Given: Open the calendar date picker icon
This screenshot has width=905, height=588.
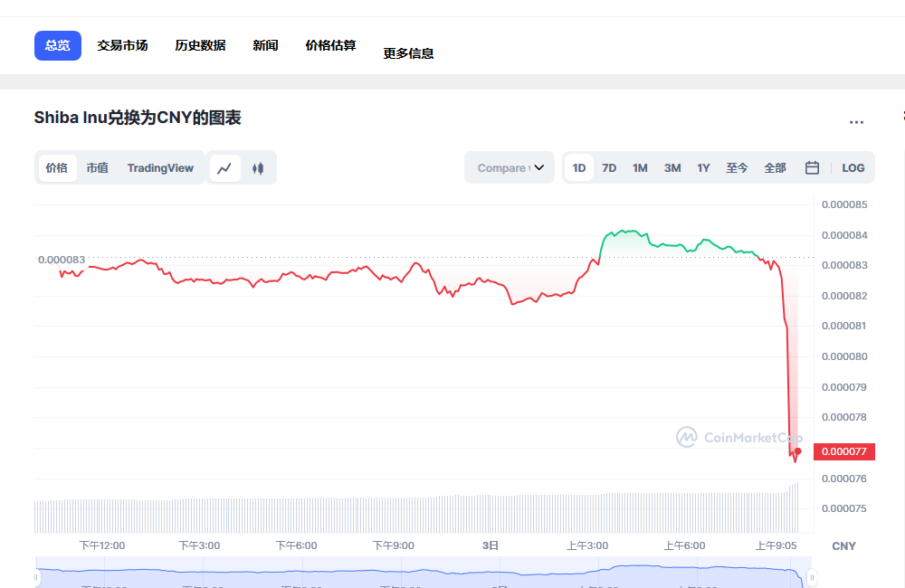Looking at the screenshot, I should point(812,167).
